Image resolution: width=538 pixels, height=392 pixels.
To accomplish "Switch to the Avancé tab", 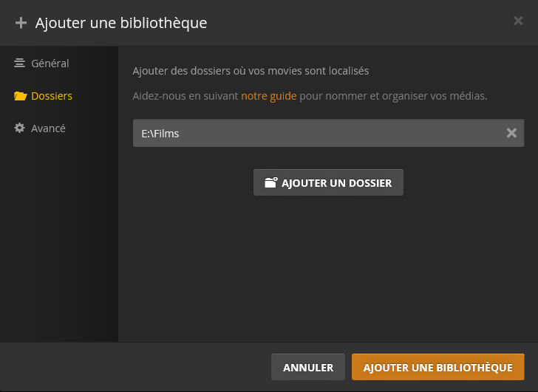I will (x=48, y=128).
